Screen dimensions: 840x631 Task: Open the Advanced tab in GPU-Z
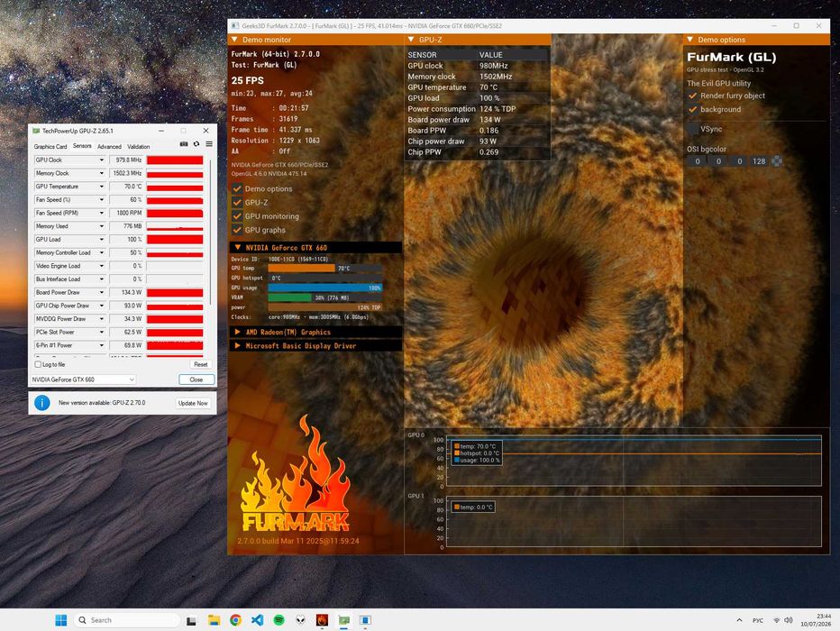[x=109, y=146]
